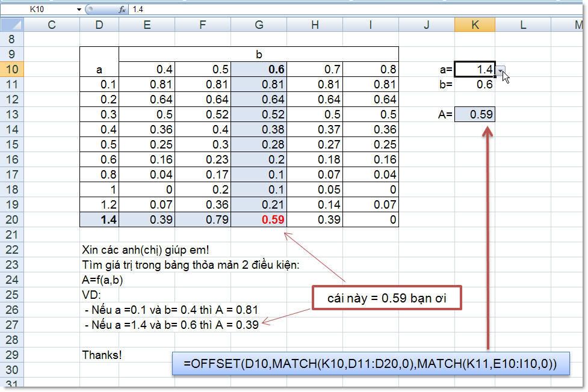Screen dimensions: 588x392
Task: Click the Select All corner triangle
Action: tap(12, 25)
